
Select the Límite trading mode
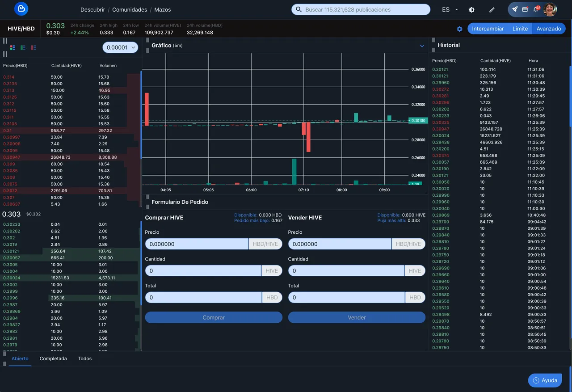(x=520, y=29)
